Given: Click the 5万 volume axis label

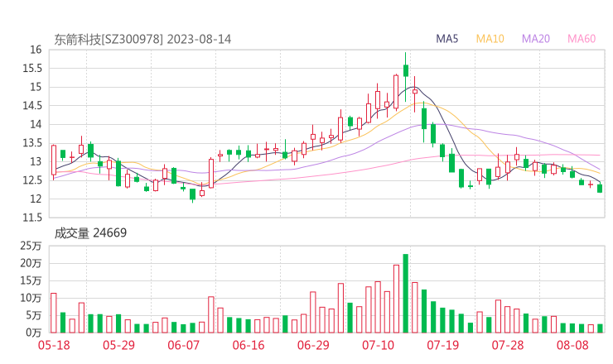Looking at the screenshot, I should (x=34, y=315).
